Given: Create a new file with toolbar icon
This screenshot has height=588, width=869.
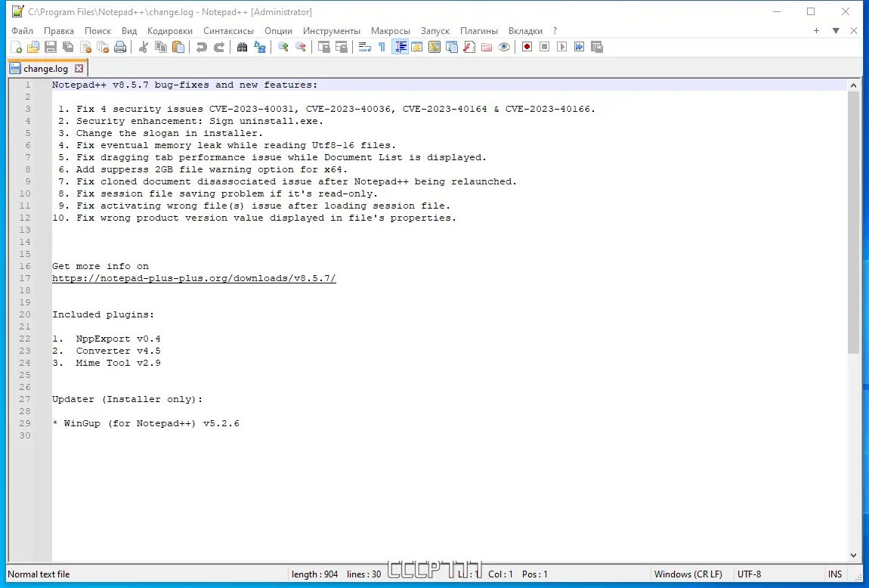Looking at the screenshot, I should pos(16,47).
